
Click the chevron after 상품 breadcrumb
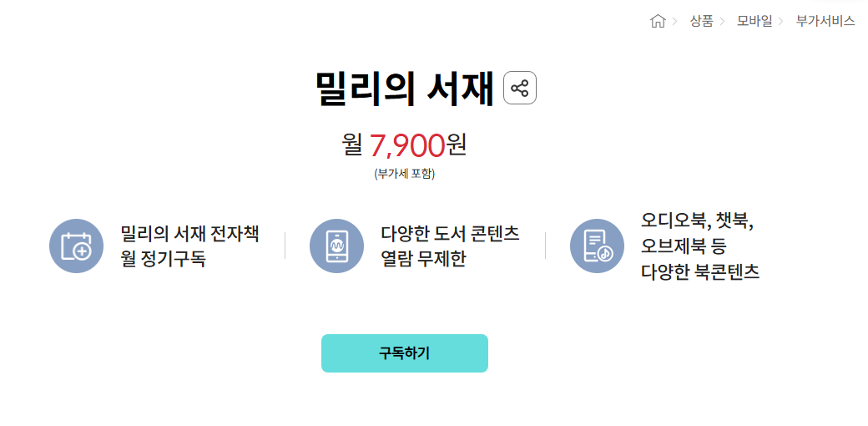[x=723, y=22]
